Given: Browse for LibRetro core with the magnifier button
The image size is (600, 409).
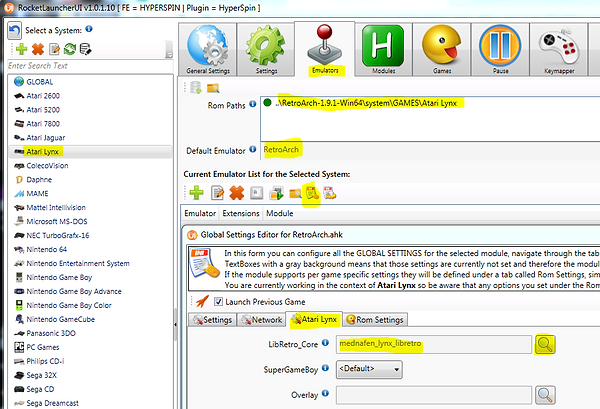Looking at the screenshot, I should (x=545, y=344).
